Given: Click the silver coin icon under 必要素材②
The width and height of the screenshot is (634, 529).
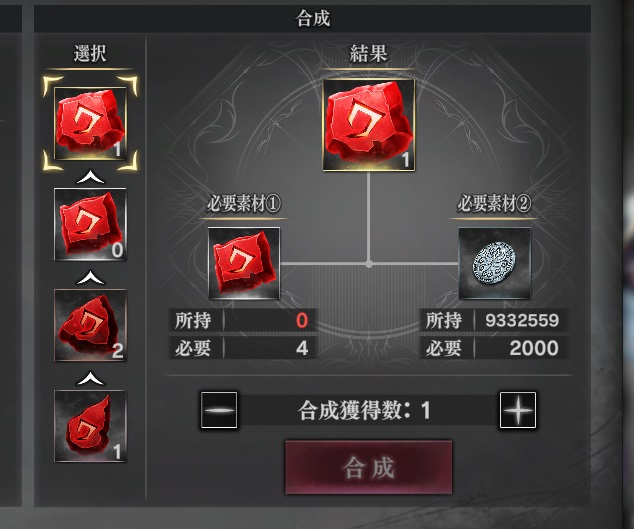Looking at the screenshot, I should 494,263.
